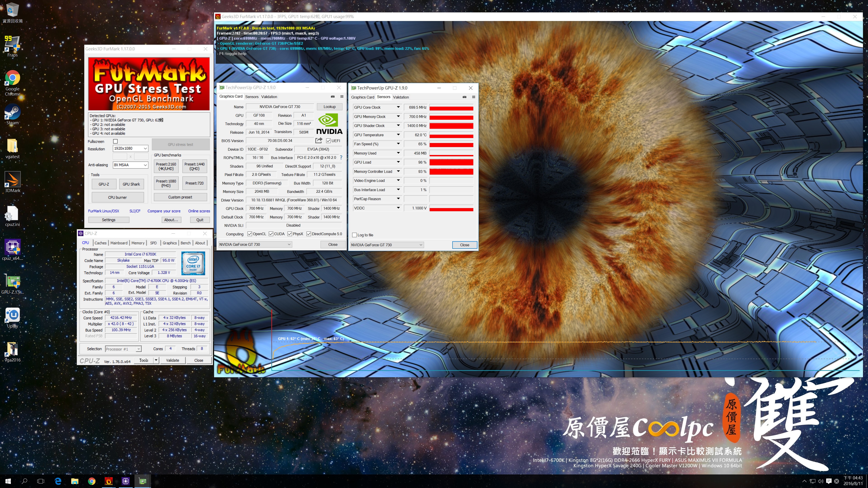Open hamburger menu in GPU-Z Sensors window
This screenshot has height=488, width=868.
[x=473, y=97]
